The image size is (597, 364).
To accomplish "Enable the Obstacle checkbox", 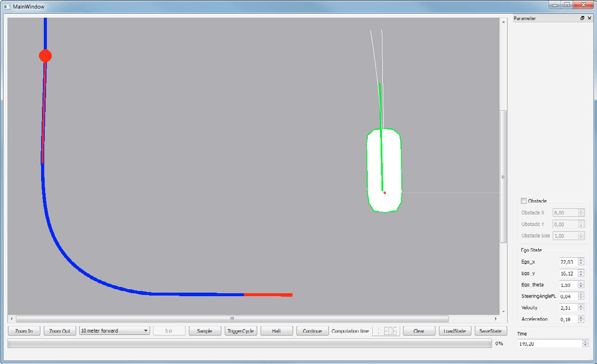I will click(x=524, y=201).
